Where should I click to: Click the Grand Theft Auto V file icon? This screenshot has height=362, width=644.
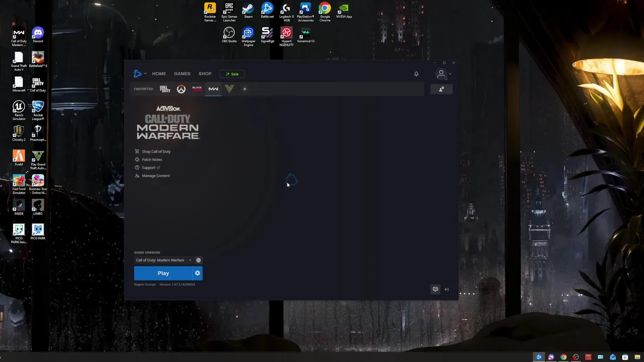pos(19,61)
